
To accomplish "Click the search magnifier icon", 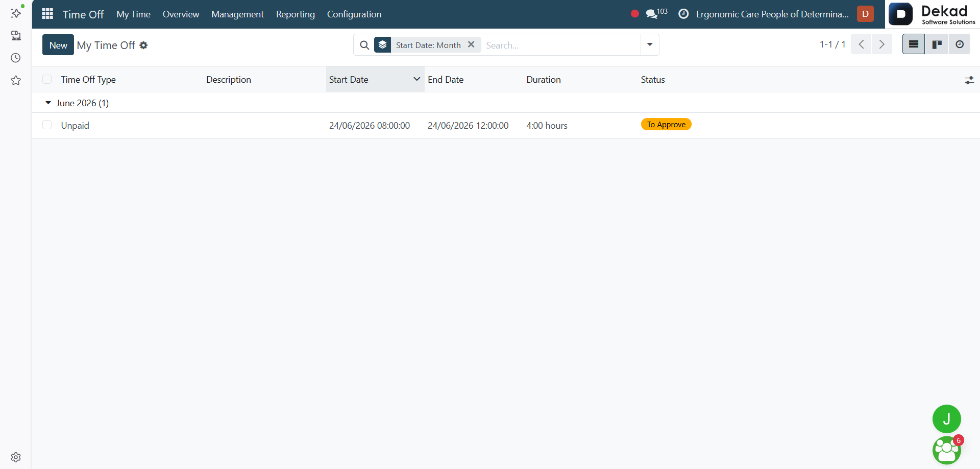I will (364, 45).
